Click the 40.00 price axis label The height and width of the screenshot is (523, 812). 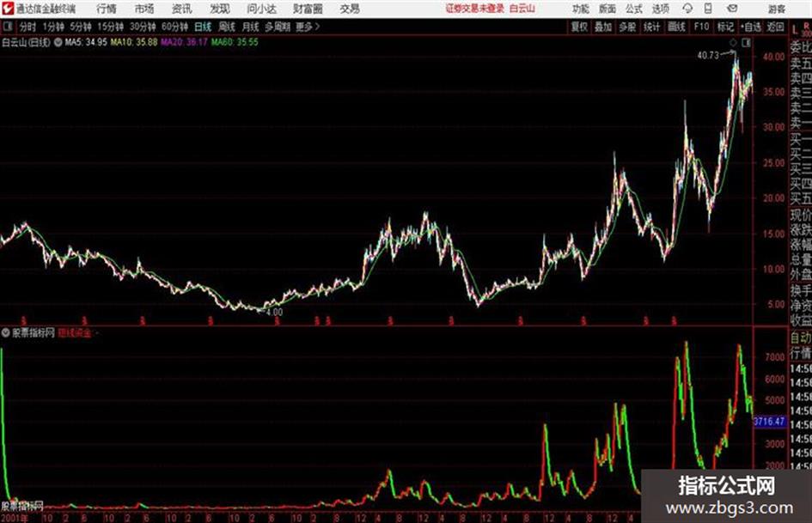pyautogui.click(x=773, y=57)
